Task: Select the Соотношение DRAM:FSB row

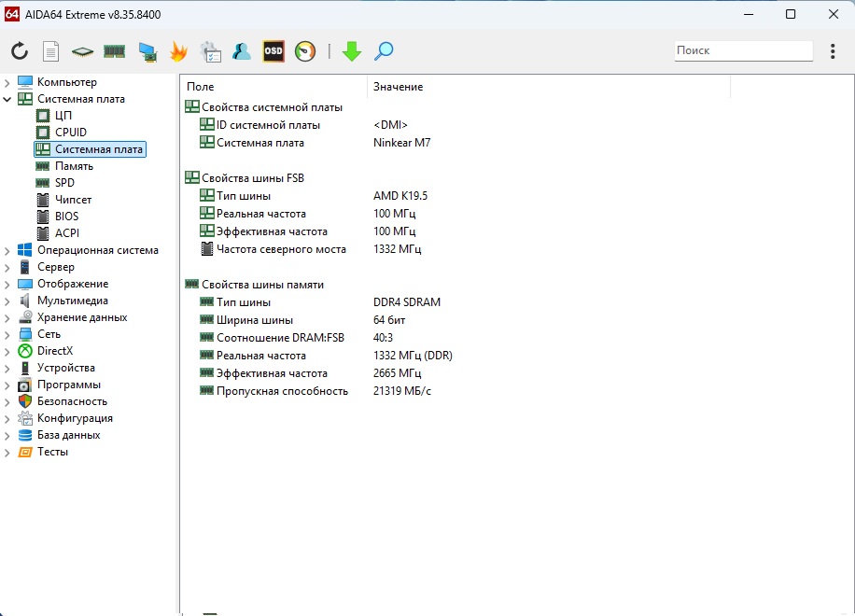Action: [273, 338]
